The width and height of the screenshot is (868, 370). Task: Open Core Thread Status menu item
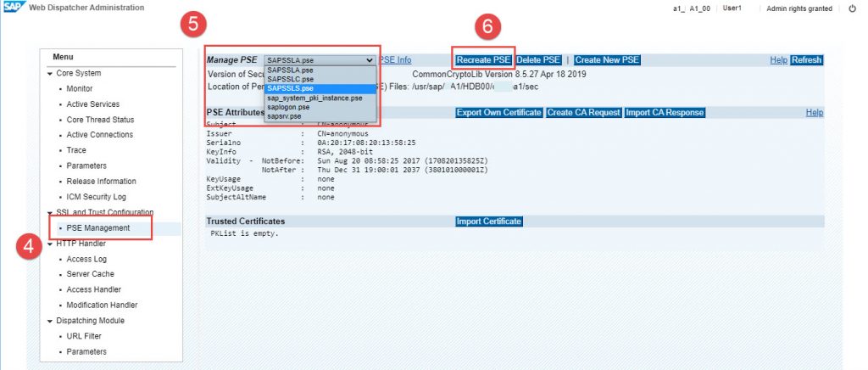point(100,120)
